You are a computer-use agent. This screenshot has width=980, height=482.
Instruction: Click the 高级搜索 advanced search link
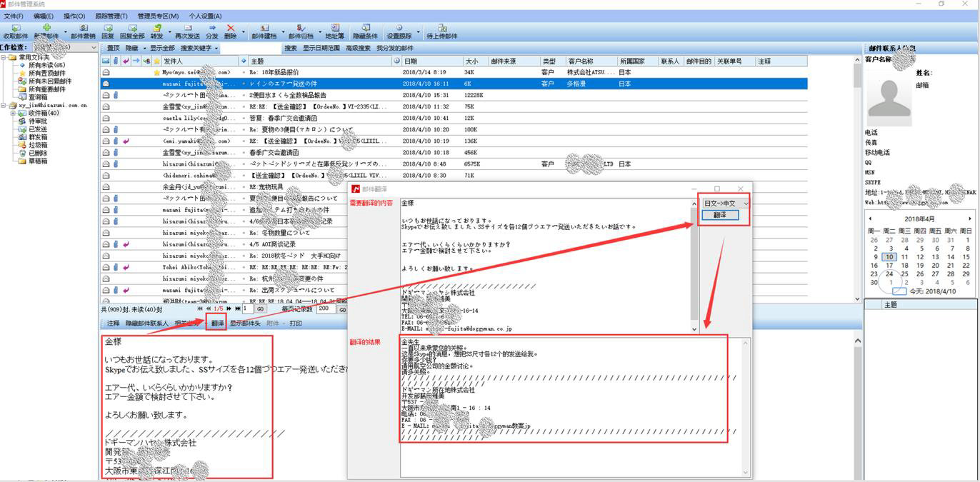tap(358, 49)
